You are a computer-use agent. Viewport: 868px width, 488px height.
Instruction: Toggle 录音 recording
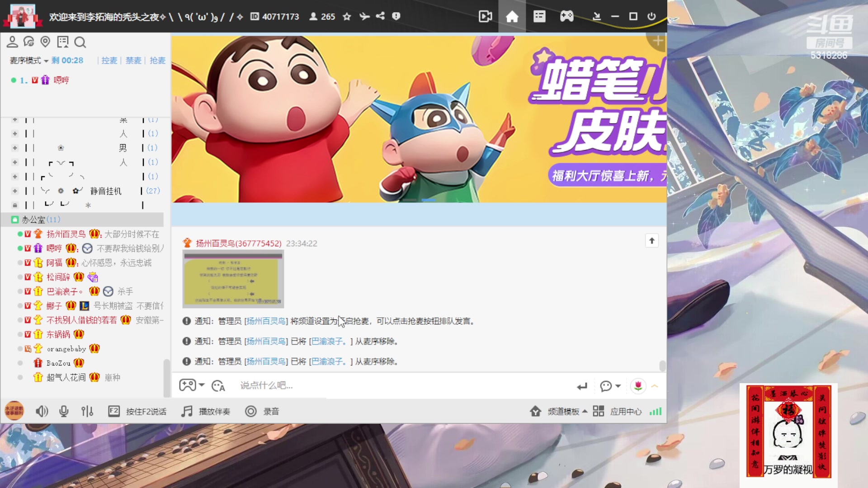pos(262,411)
